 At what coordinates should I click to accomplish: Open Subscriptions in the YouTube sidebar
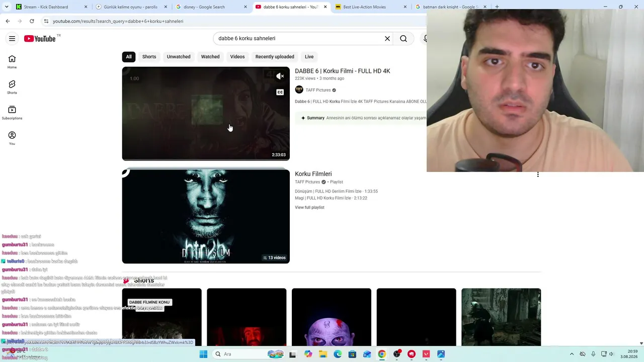coord(12,113)
